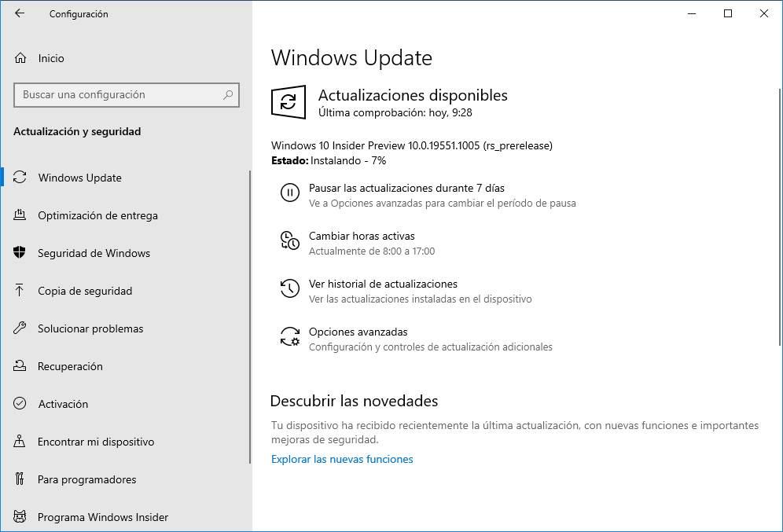Viewport: 783px width, 532px height.
Task: Click Explorar las nuevas funciones link
Action: pyautogui.click(x=342, y=459)
